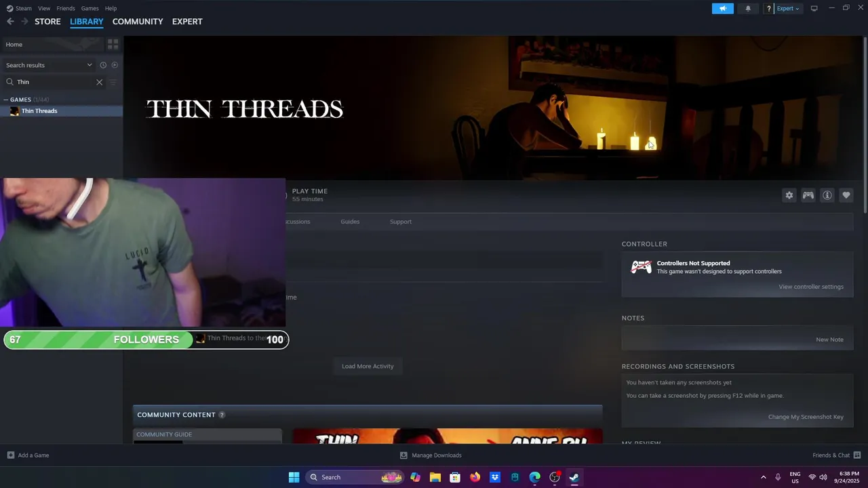
Task: Sort library by recent activity clock icon
Action: point(103,65)
